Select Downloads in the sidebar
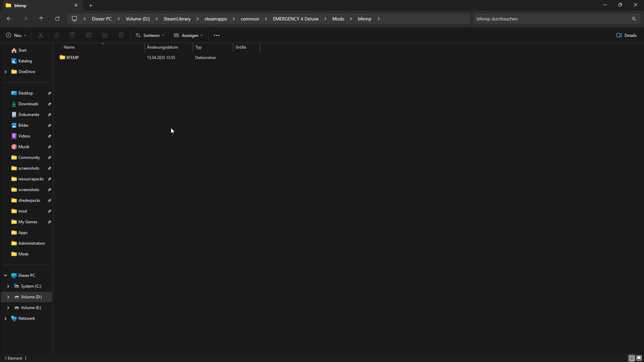 pyautogui.click(x=28, y=104)
